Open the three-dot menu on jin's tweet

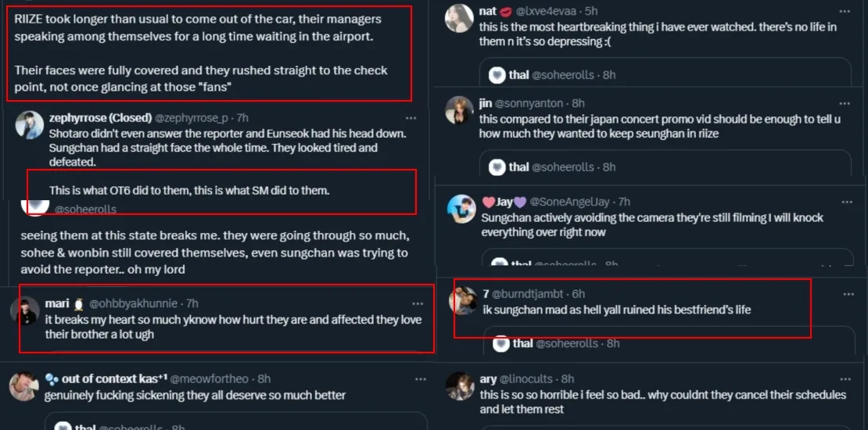[844, 103]
